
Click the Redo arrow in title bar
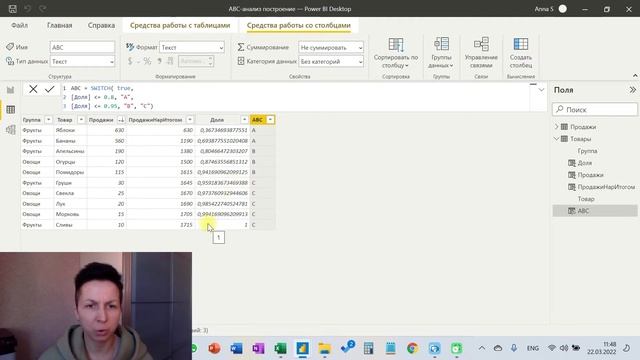(42, 9)
